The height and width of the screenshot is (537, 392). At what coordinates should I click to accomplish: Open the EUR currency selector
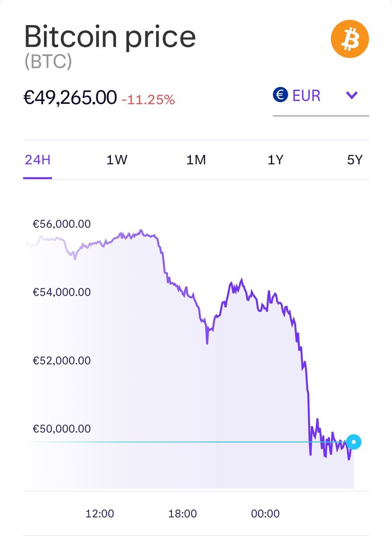click(x=307, y=95)
